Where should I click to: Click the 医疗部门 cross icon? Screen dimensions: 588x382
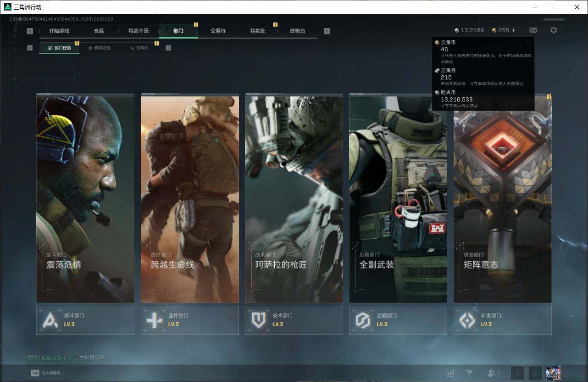coord(154,320)
